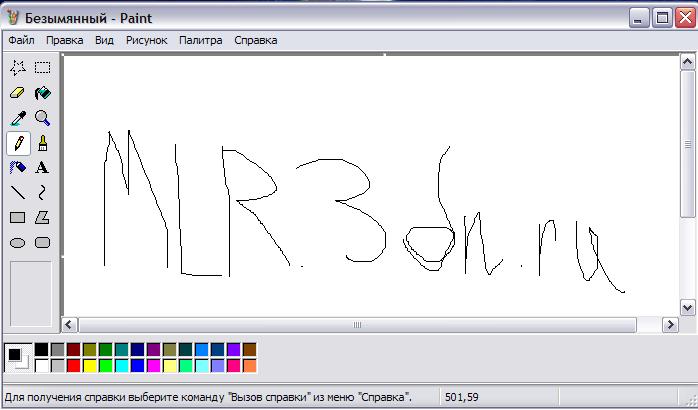Screen dimensions: 698x410
Task: Pick the dark gray color swatch
Action: click(57, 349)
